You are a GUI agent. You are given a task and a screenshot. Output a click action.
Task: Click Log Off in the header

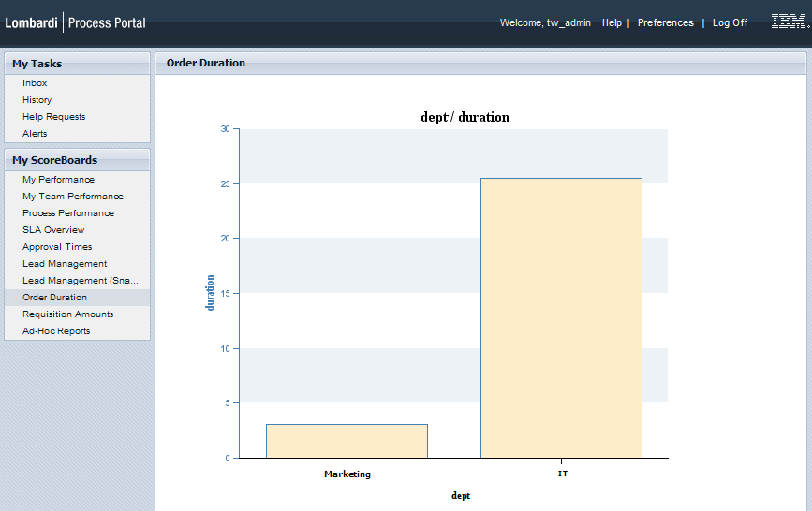pyautogui.click(x=730, y=22)
